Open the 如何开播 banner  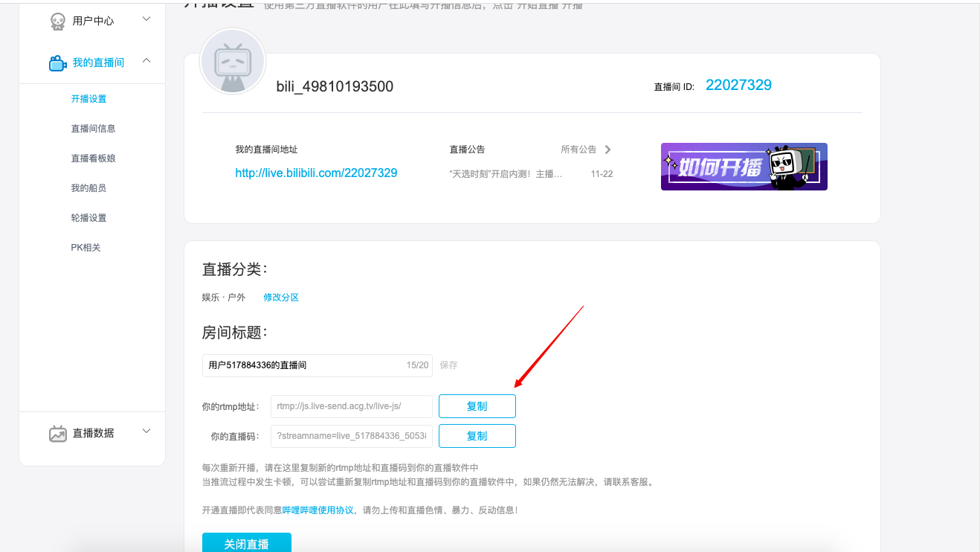pos(744,167)
